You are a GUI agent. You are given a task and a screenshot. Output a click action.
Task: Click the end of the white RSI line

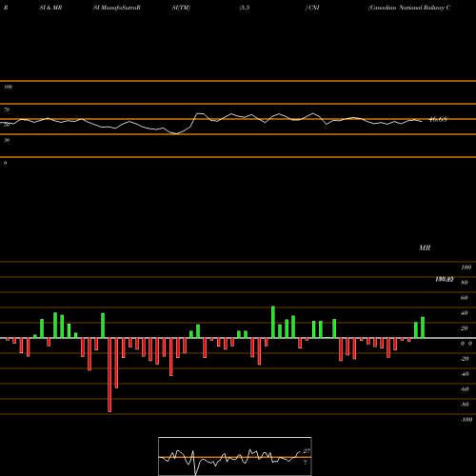[x=422, y=121]
